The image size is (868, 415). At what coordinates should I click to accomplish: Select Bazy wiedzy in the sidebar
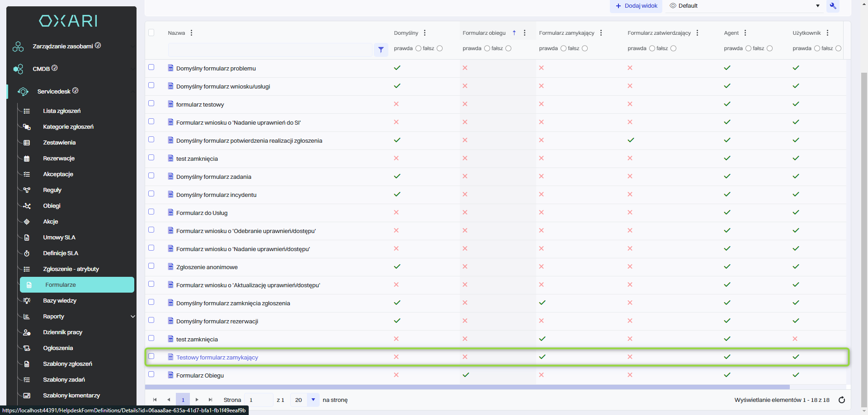(60, 301)
